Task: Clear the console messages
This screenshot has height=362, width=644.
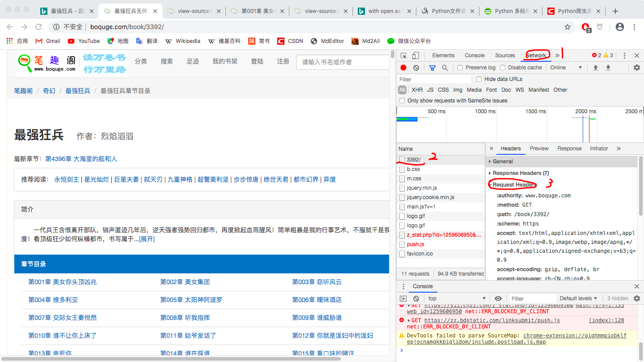Action: pos(416,298)
